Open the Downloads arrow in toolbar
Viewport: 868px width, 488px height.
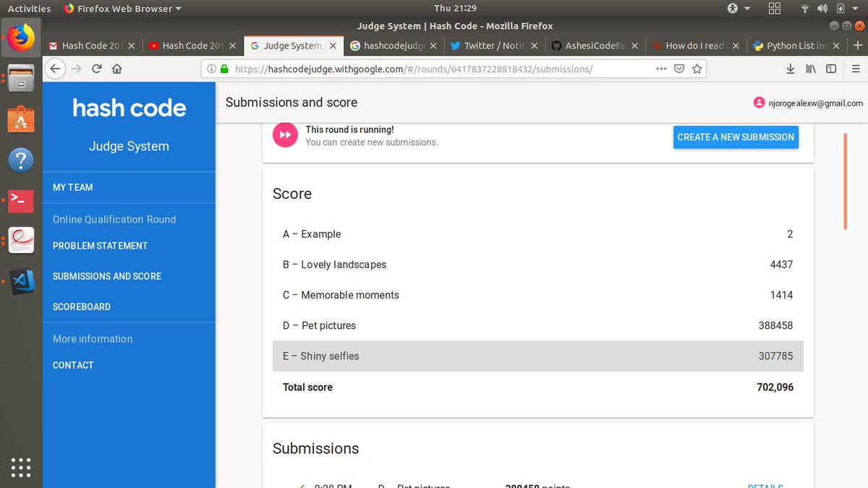pos(790,69)
